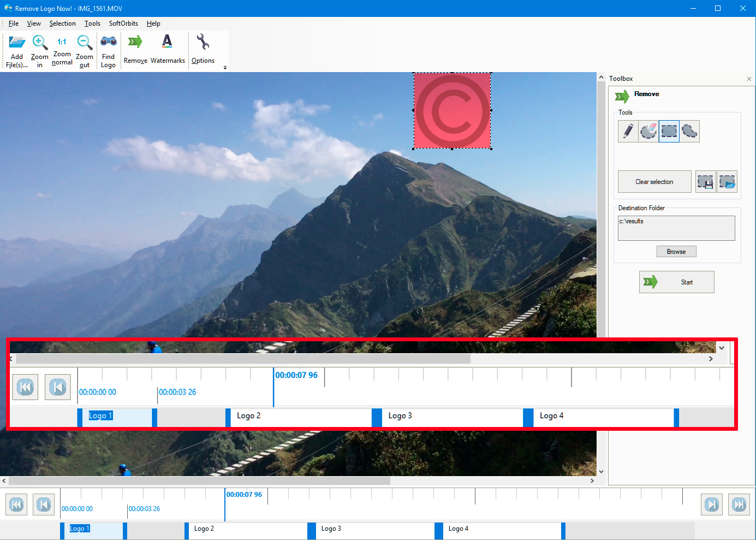Click Browse for the destination folder
Viewport: 756px width, 540px height.
[x=676, y=252]
